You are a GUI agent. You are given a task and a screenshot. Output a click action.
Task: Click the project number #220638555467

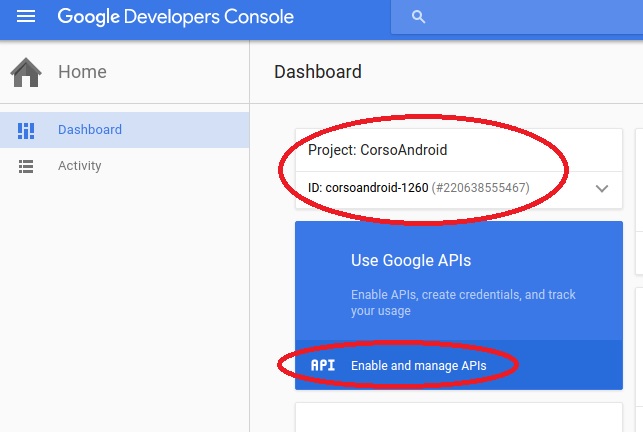[x=481, y=187]
